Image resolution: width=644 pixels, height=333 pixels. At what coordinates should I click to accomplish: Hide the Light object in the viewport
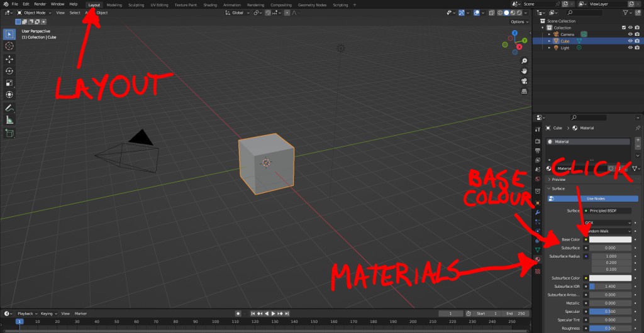[630, 48]
